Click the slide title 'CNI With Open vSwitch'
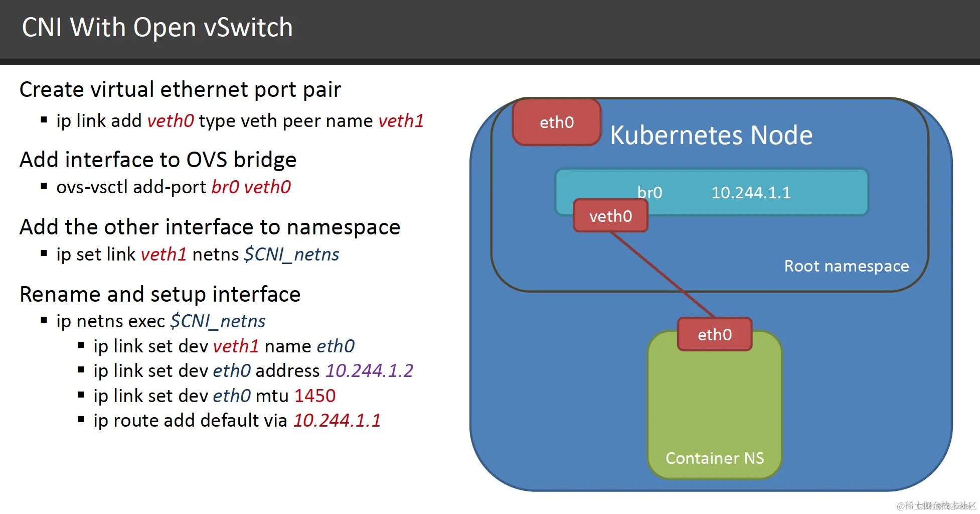The width and height of the screenshot is (980, 514). pos(157,28)
